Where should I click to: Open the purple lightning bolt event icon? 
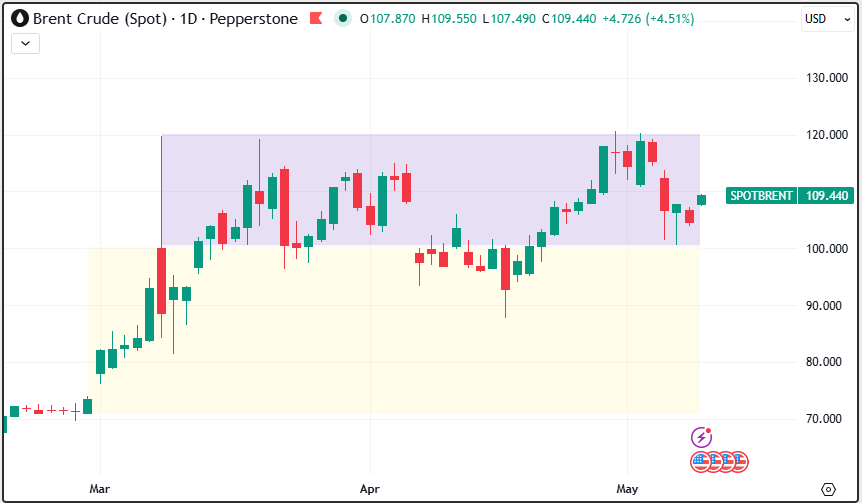tap(701, 438)
